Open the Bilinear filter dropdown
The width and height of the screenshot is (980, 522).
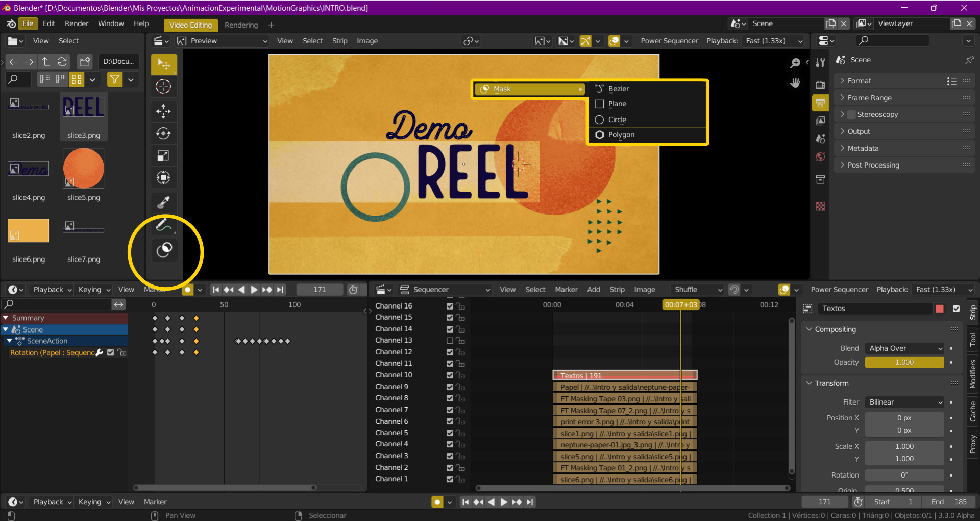904,402
